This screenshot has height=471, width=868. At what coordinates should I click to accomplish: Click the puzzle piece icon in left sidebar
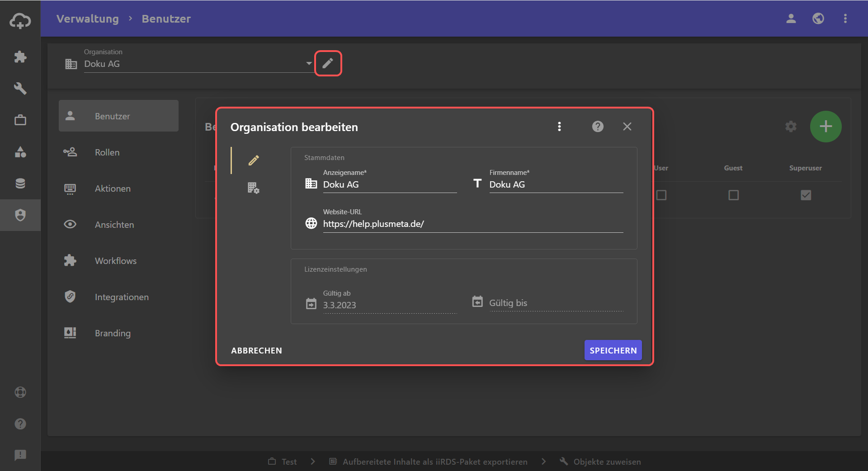pos(20,57)
